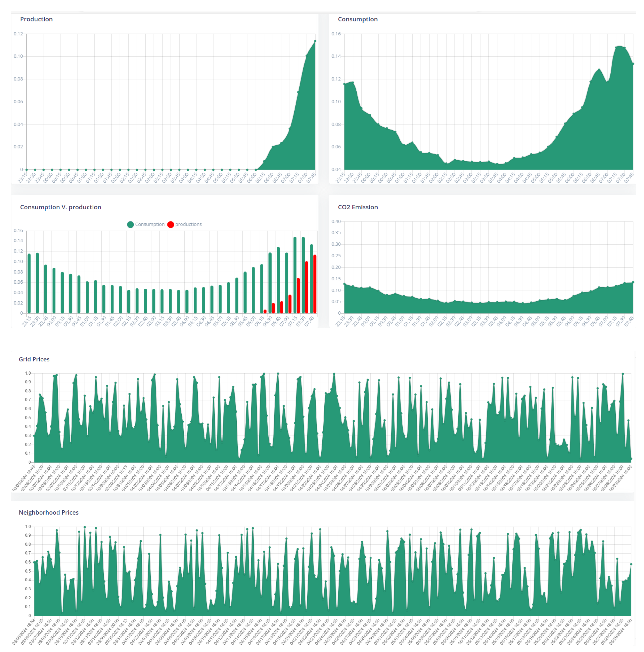Viewport: 644px width, 652px height.
Task: Select the first data point in Consumption area chart
Action: 344,84
